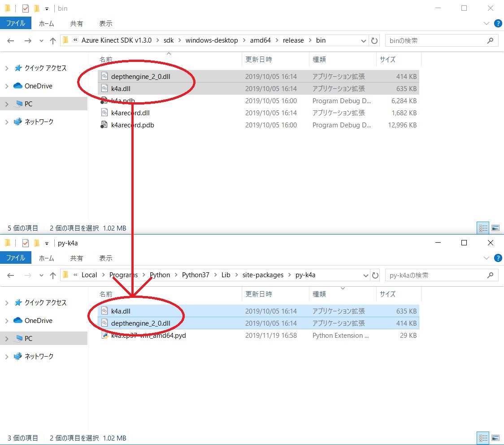Open help in py-k4a window
This screenshot has height=445, width=504.
(x=498, y=258)
